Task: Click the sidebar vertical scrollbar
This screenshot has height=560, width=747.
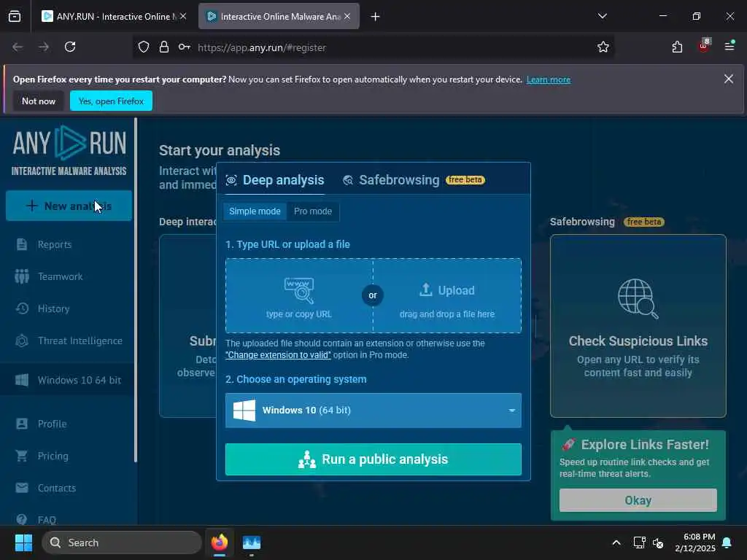Action: pos(136,290)
